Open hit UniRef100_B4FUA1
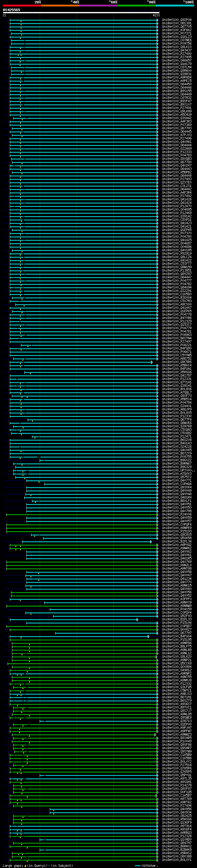 pyautogui.click(x=176, y=369)
